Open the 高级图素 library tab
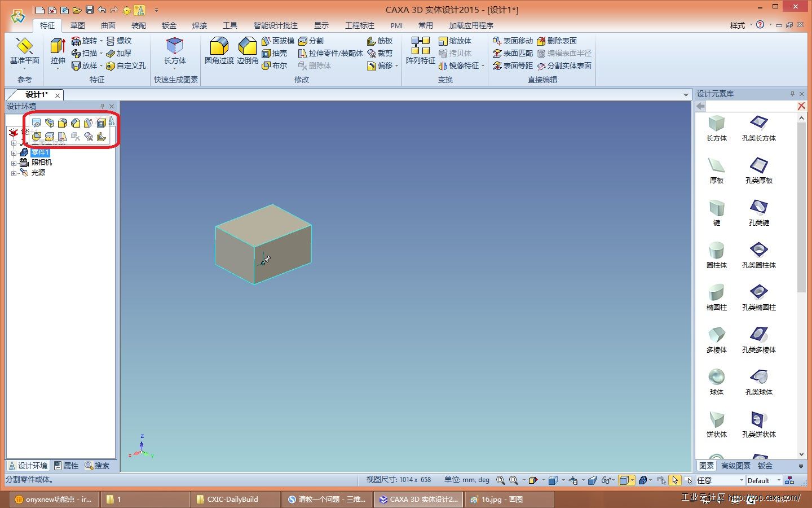 736,466
